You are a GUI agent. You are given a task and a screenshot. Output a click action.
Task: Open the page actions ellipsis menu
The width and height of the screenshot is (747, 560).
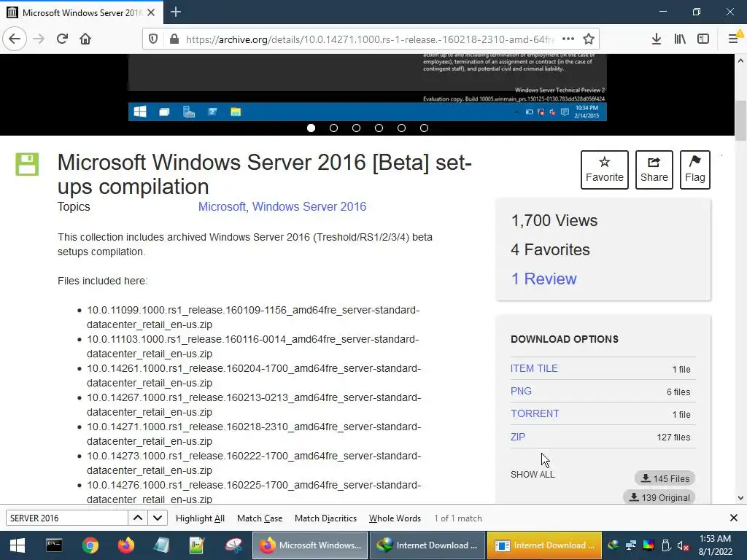568,39
